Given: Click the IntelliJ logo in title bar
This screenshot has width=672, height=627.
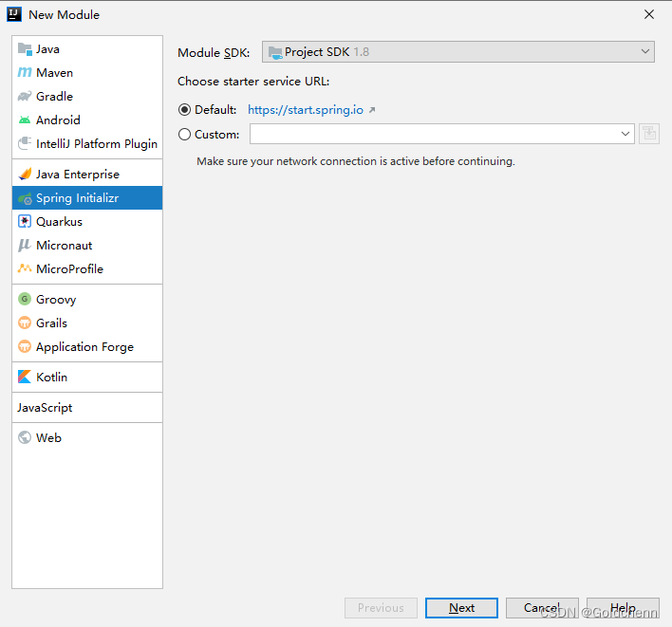Looking at the screenshot, I should coord(14,14).
